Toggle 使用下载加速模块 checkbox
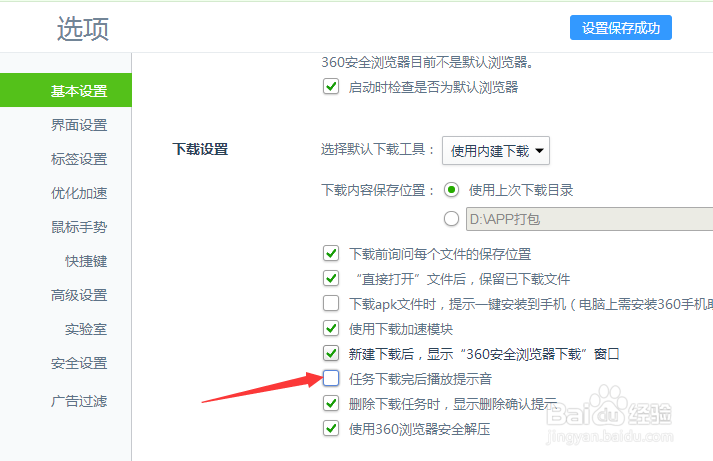Image resolution: width=713 pixels, height=461 pixels. pos(331,328)
